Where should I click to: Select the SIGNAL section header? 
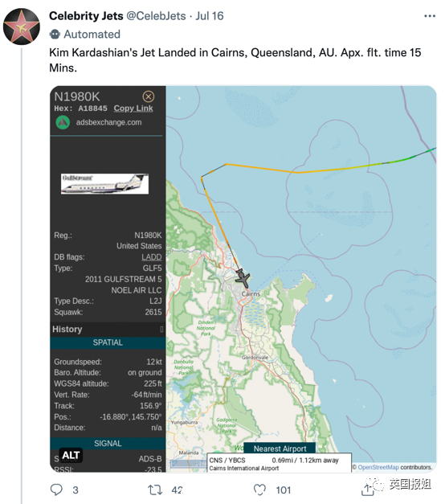pos(108,444)
